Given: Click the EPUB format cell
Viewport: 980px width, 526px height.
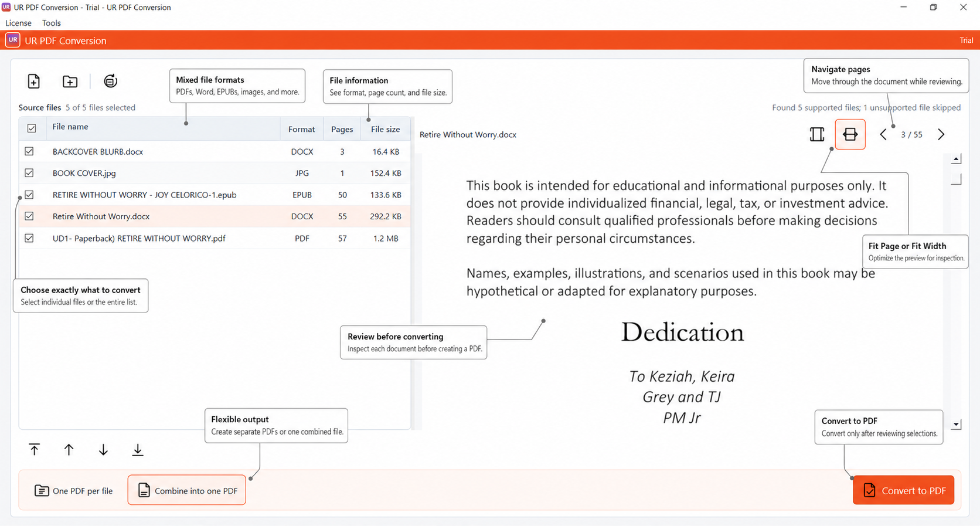Looking at the screenshot, I should tap(302, 195).
